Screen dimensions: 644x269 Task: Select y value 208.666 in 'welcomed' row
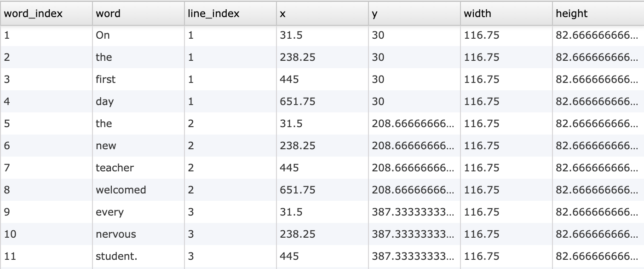pos(414,190)
